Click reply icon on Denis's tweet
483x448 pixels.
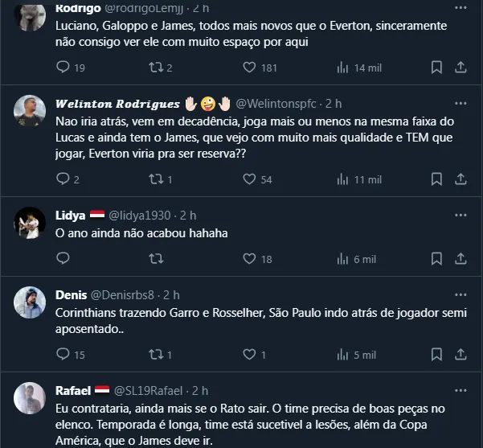pyautogui.click(x=63, y=354)
